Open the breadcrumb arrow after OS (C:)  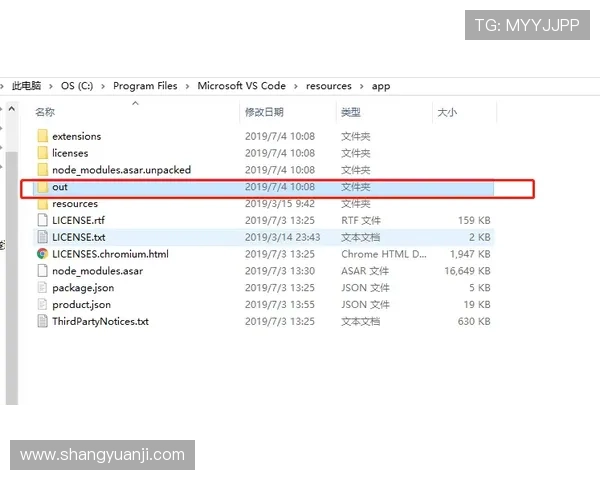point(103,86)
